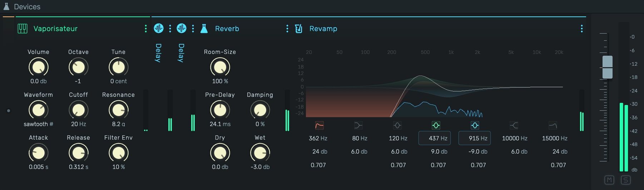Click the 100 % Room-Size value

(x=220, y=81)
